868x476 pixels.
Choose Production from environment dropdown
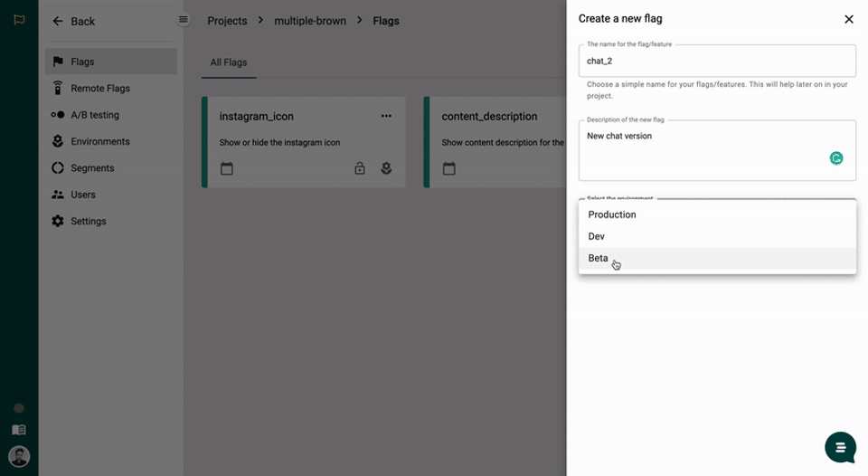[717, 214]
